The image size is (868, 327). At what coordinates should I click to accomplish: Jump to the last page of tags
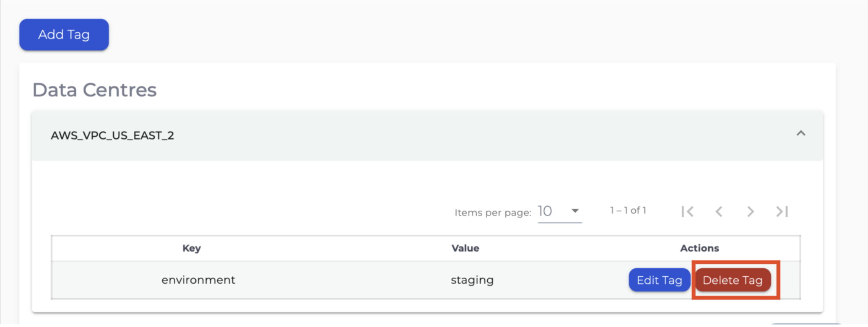pos(782,212)
